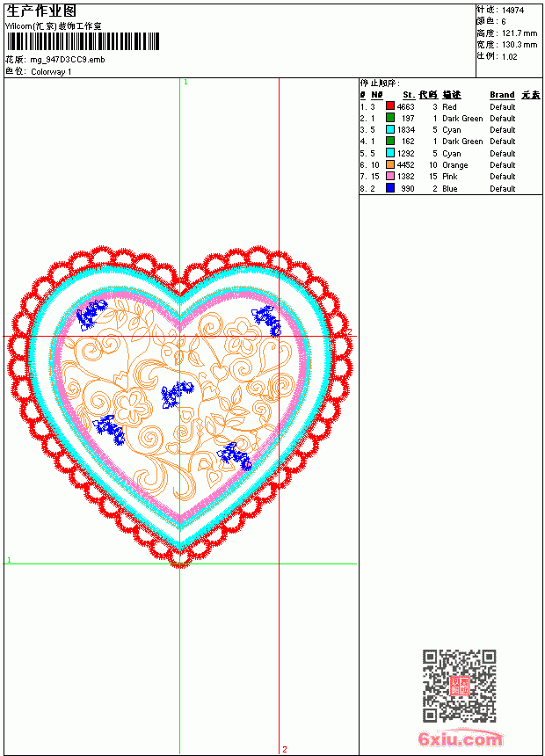The image size is (545, 756).
Task: Click the Colorway 1 label
Action: pos(51,72)
